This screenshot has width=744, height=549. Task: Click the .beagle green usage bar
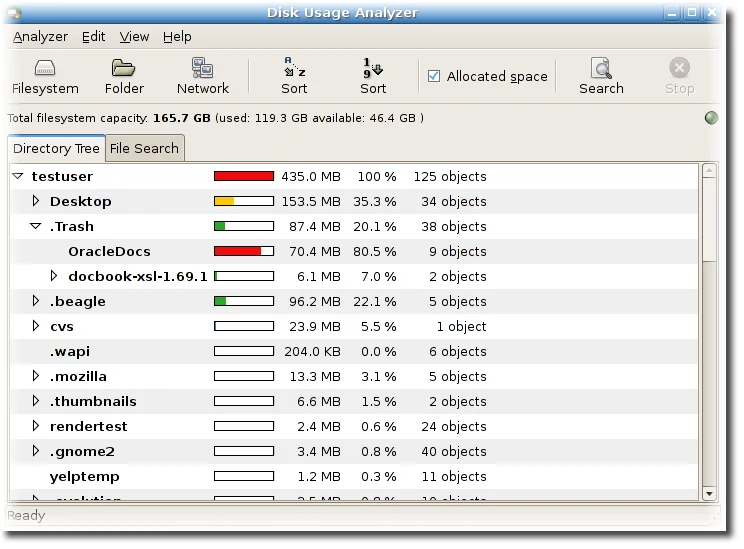point(244,301)
